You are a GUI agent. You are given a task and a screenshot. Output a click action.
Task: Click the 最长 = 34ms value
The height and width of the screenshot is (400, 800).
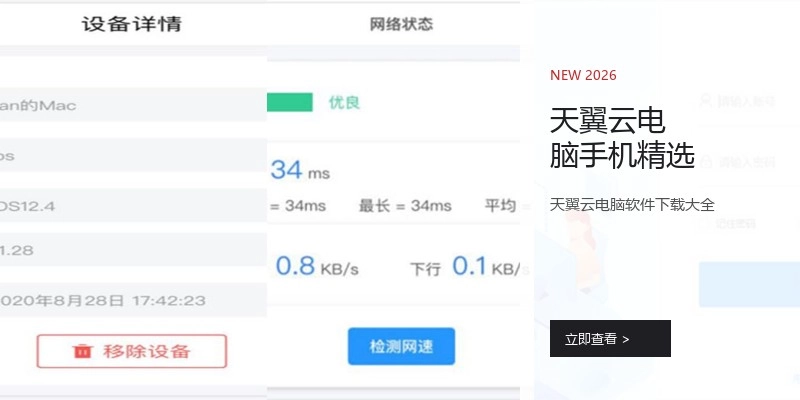pos(405,206)
